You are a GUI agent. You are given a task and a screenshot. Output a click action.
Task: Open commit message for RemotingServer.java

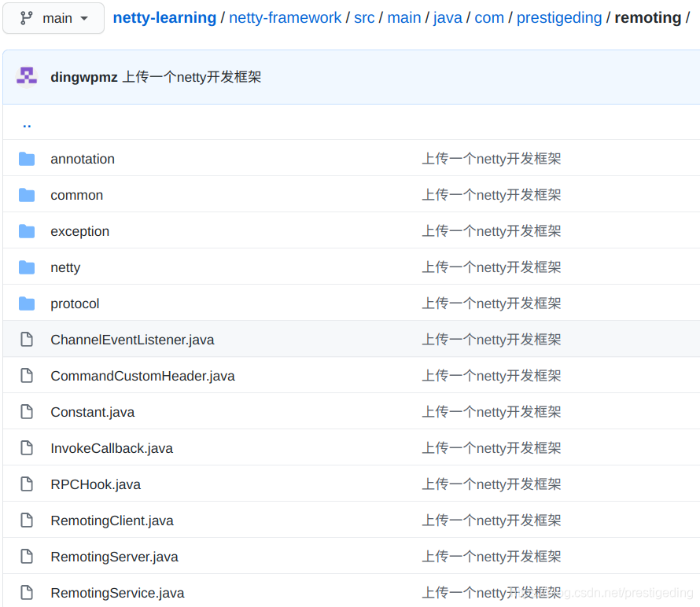[x=492, y=556]
